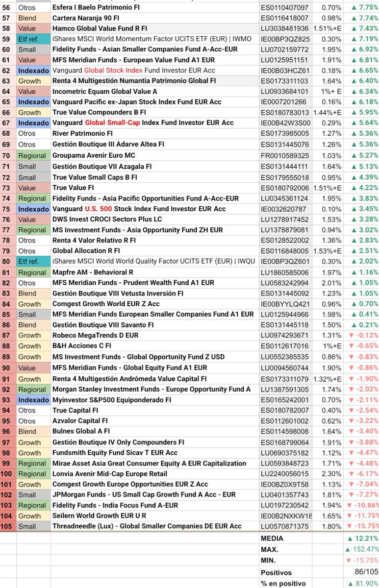Click Vanguard U.S. 500 Stock Index Fund cell
The width and height of the screenshot is (379, 588).
pyautogui.click(x=139, y=209)
